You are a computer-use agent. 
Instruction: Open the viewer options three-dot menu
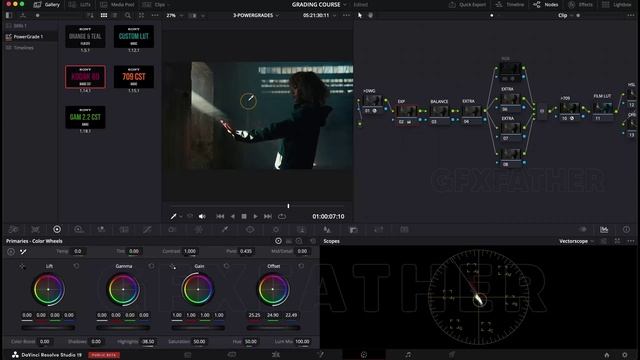click(347, 16)
